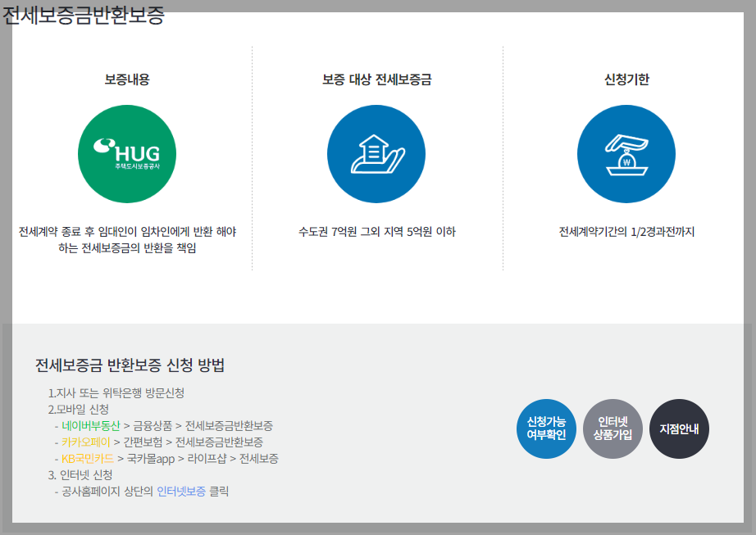Click the 신청가능 여부확인 blue button

point(546,428)
